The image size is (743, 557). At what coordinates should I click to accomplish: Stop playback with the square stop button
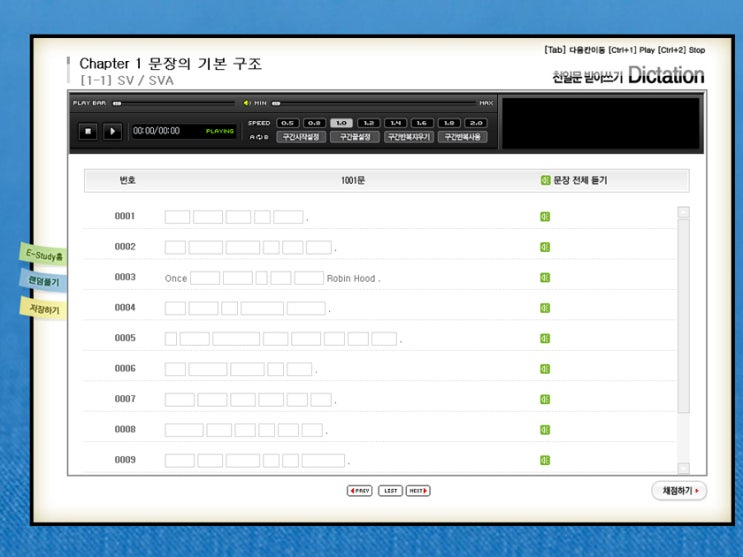pos(88,131)
